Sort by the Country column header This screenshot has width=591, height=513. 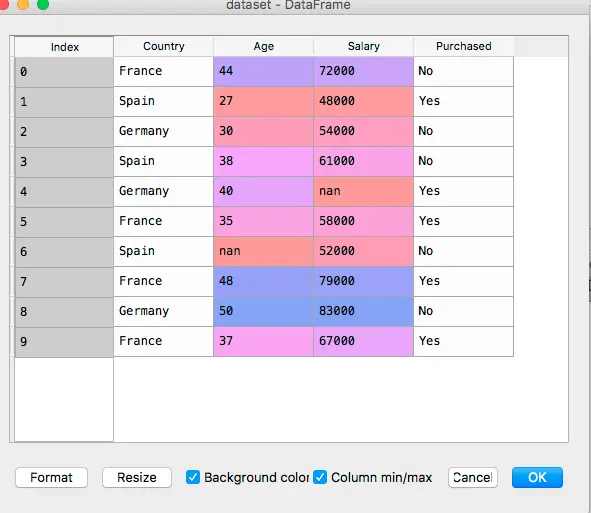pos(164,46)
